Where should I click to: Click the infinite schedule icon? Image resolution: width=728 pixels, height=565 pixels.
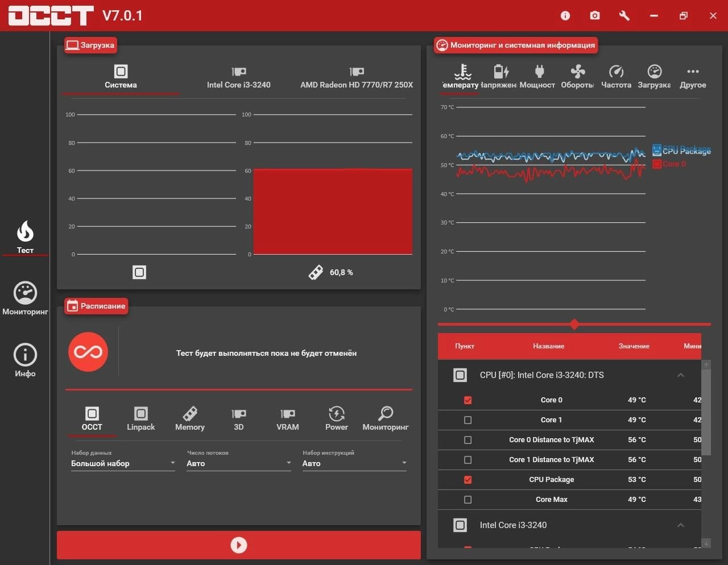[x=88, y=352]
